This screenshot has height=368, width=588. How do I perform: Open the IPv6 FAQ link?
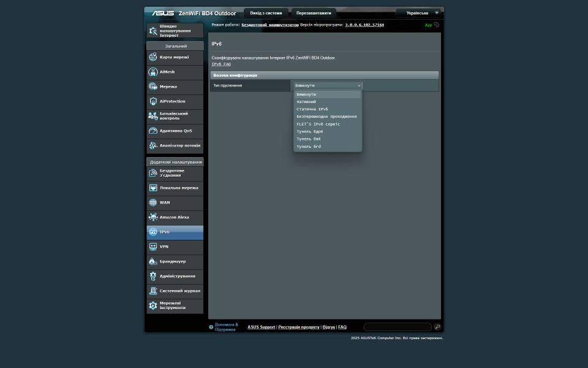pos(221,64)
